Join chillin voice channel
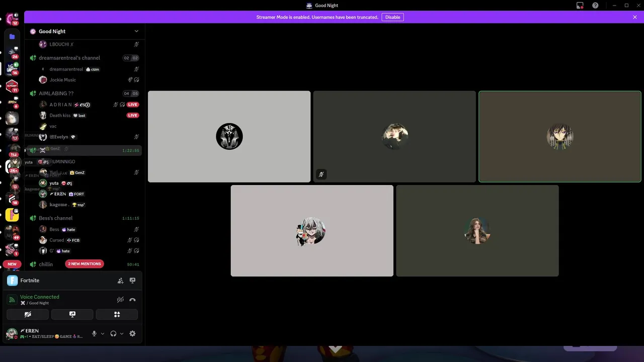 pos(85,264)
